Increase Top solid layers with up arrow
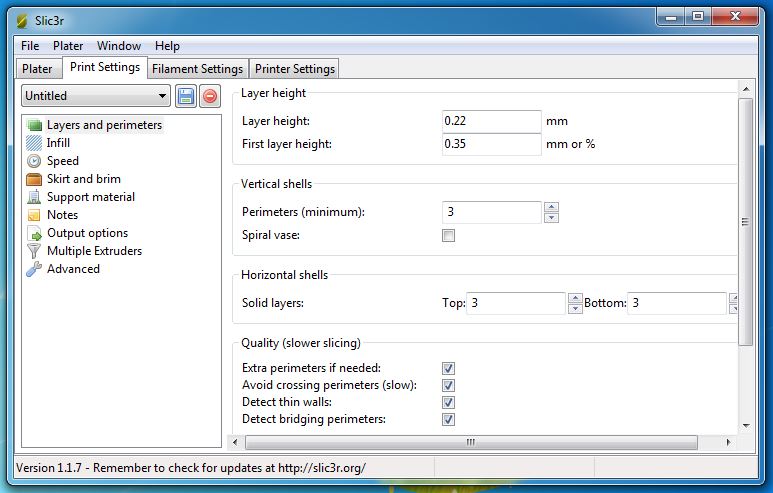The width and height of the screenshot is (773, 493). tap(575, 298)
